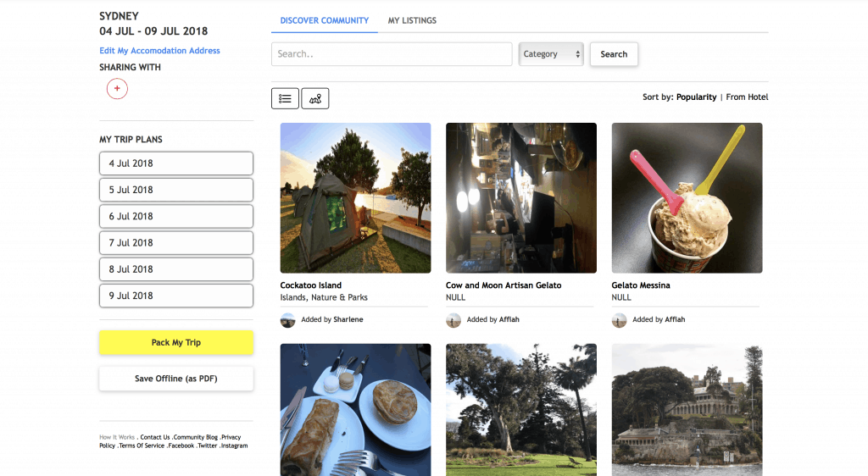Open the Facebook footer link
The height and width of the screenshot is (476, 868).
click(x=181, y=446)
